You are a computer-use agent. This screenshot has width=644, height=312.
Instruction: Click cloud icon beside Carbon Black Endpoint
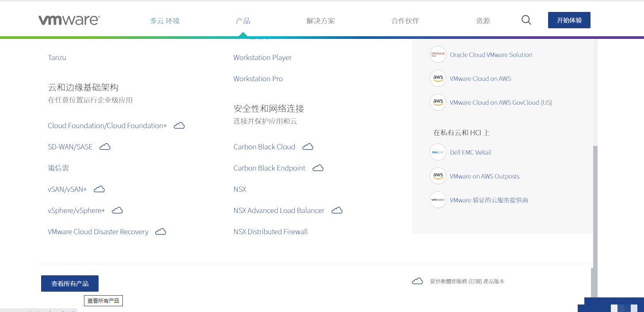click(318, 168)
